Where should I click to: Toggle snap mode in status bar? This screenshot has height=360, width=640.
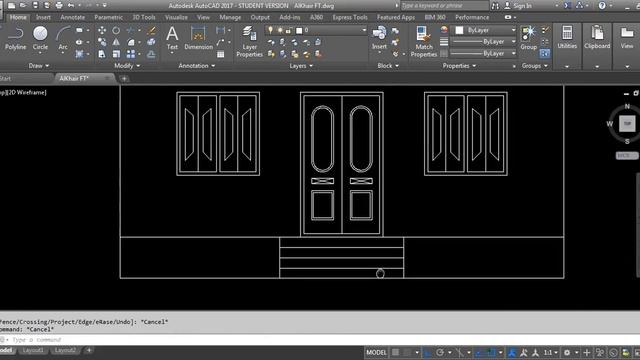click(407, 353)
